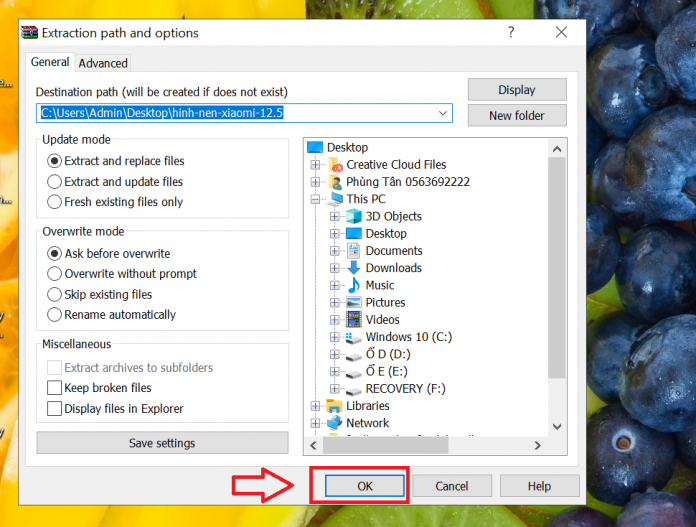Choose Overwrite without prompt radio button

click(x=54, y=273)
